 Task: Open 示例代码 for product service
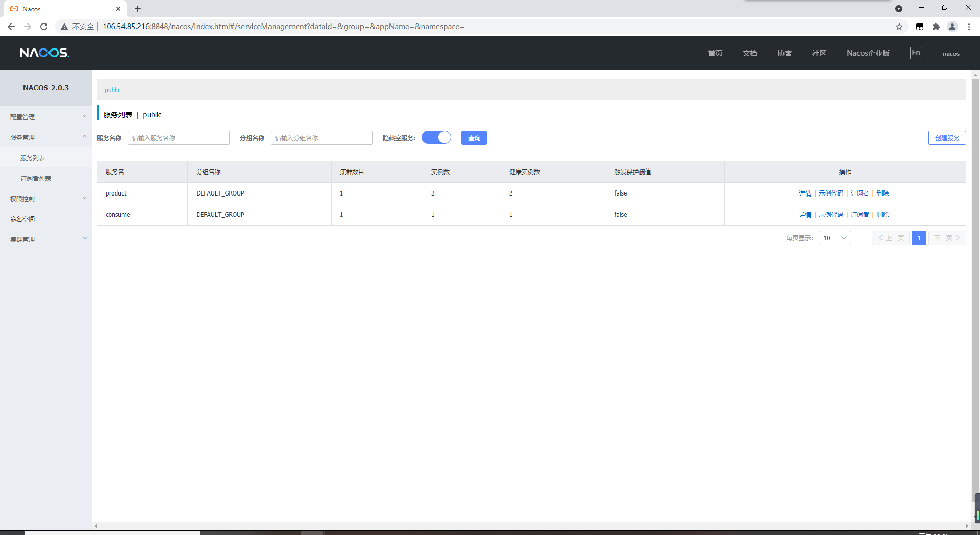[x=831, y=193]
